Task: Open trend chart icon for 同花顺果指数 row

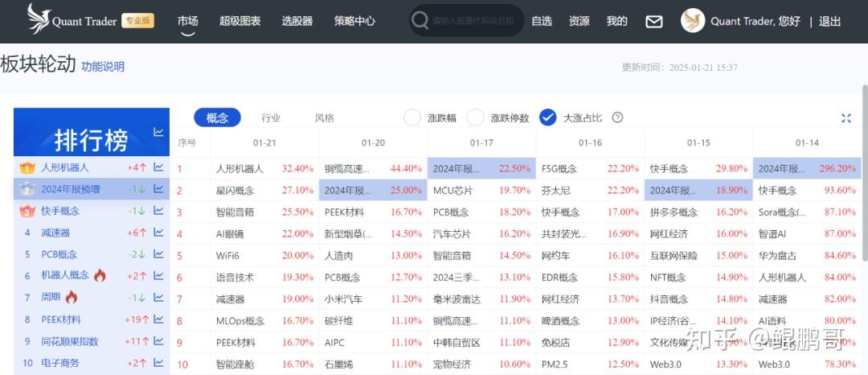Action: pos(158,340)
